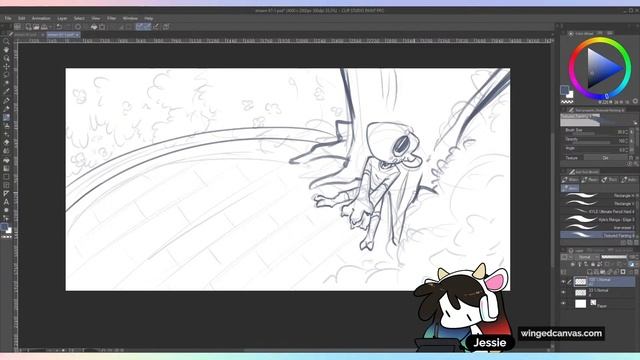Click the New document toolbar icon
The width and height of the screenshot is (640, 360).
click(28, 27)
